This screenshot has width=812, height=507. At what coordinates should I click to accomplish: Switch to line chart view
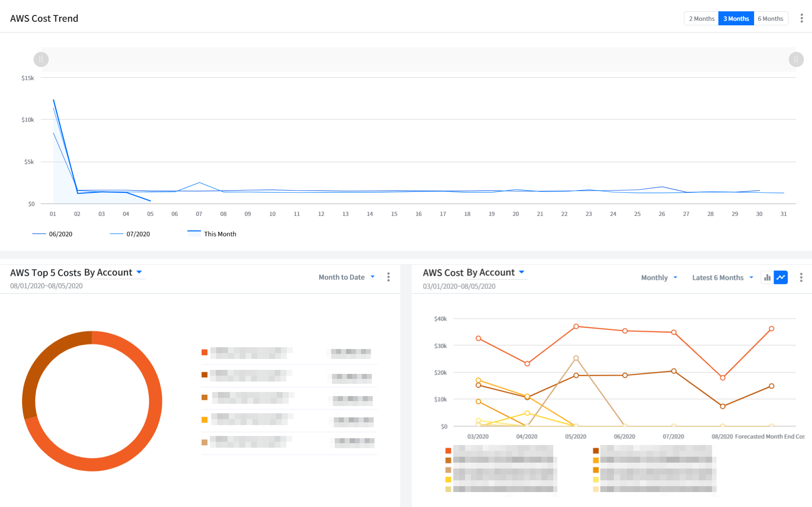[x=781, y=277]
